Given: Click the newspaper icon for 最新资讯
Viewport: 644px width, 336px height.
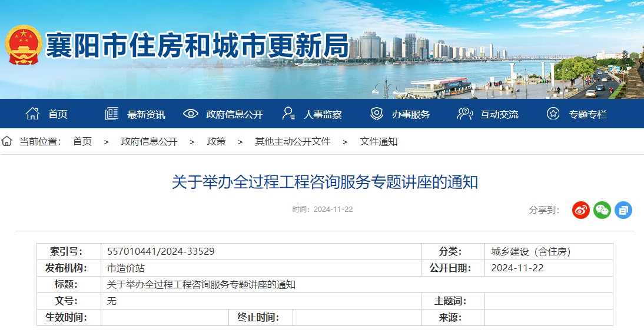Looking at the screenshot, I should 111,114.
